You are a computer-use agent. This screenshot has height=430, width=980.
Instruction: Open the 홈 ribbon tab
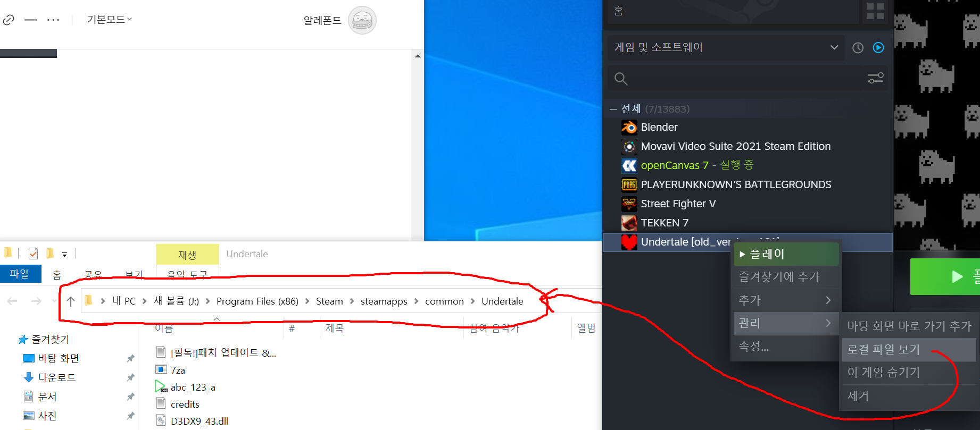pyautogui.click(x=57, y=275)
